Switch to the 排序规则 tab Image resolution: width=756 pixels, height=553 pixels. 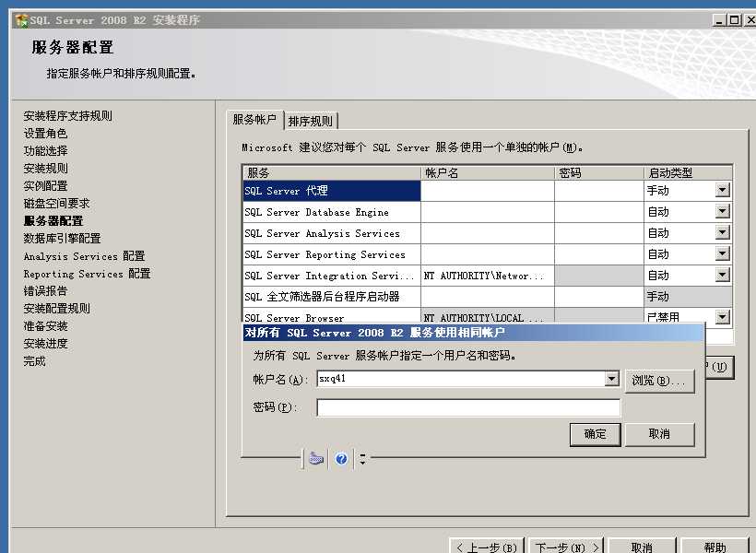(311, 121)
